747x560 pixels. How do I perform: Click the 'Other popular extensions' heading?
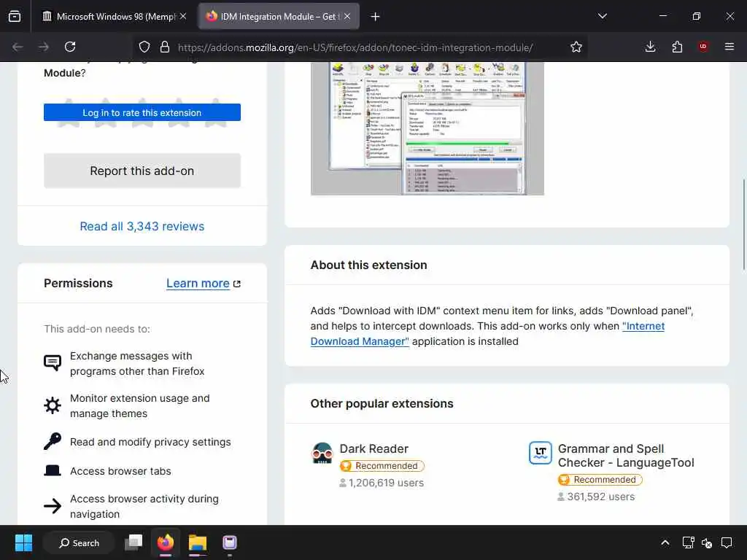[382, 404]
